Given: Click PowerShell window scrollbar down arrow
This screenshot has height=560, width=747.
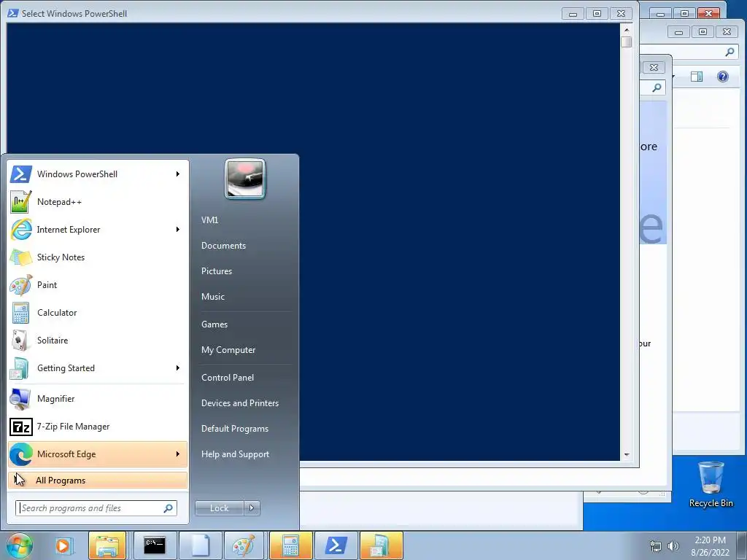Looking at the screenshot, I should coord(627,455).
